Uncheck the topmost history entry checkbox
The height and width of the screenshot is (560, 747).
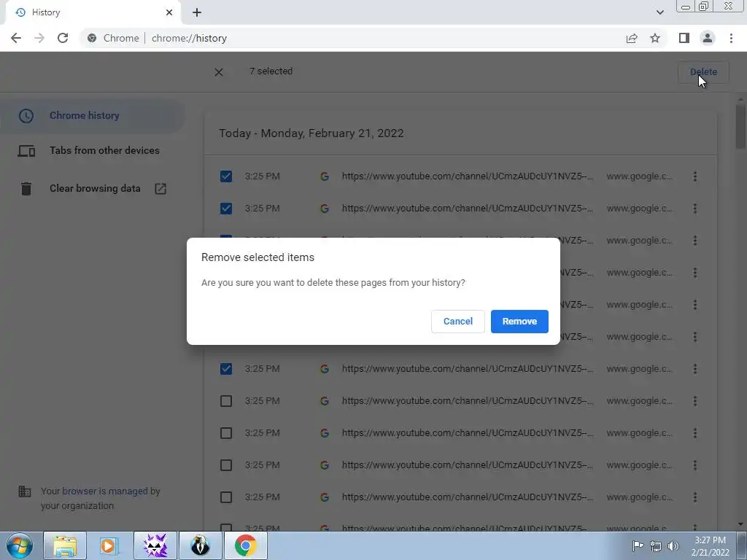pos(226,176)
